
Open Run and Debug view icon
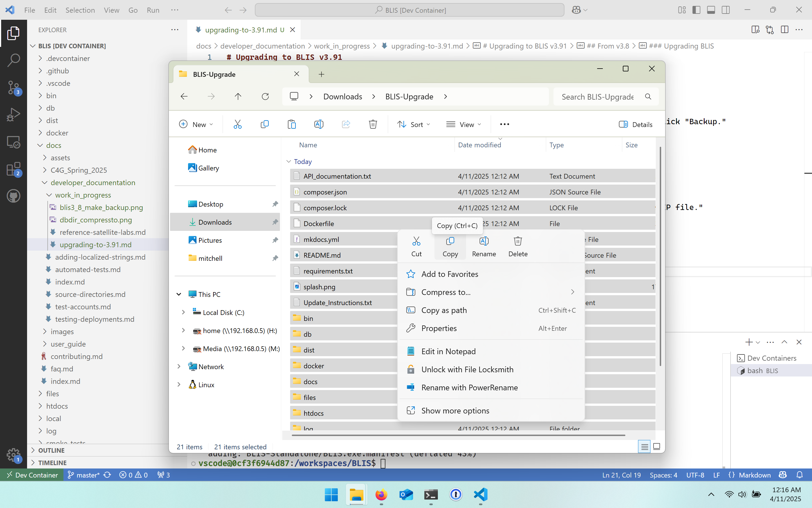coord(14,115)
